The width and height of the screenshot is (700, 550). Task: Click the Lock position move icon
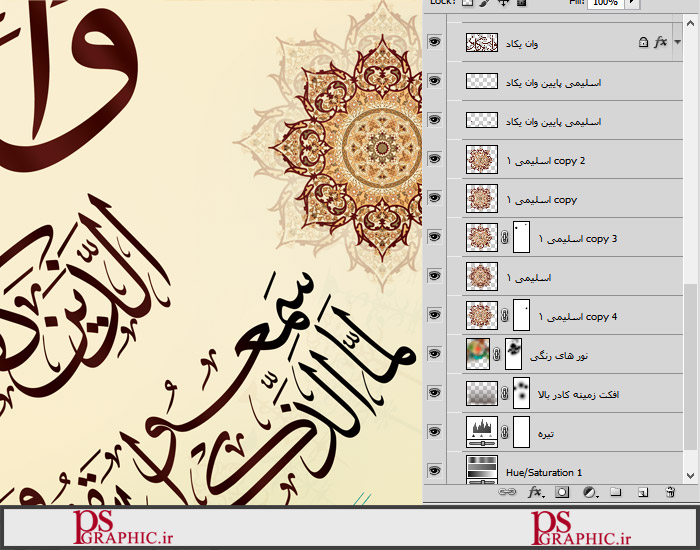pyautogui.click(x=503, y=4)
